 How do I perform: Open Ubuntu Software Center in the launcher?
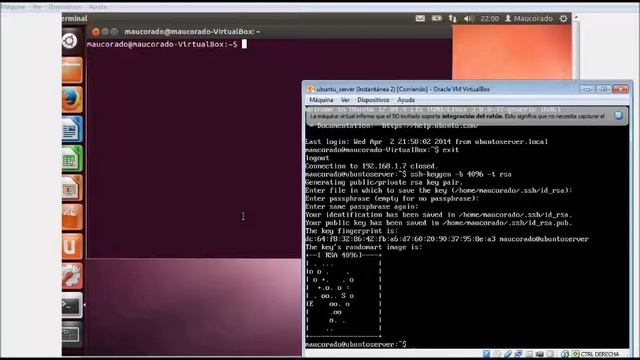pyautogui.click(x=72, y=217)
